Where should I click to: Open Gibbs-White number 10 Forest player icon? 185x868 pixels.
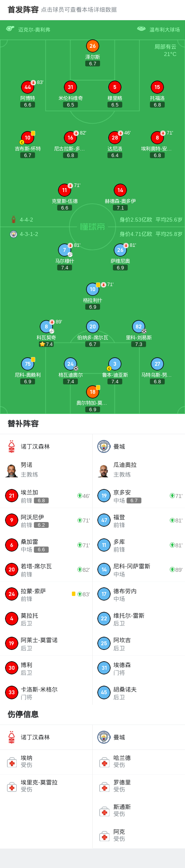coord(28,138)
